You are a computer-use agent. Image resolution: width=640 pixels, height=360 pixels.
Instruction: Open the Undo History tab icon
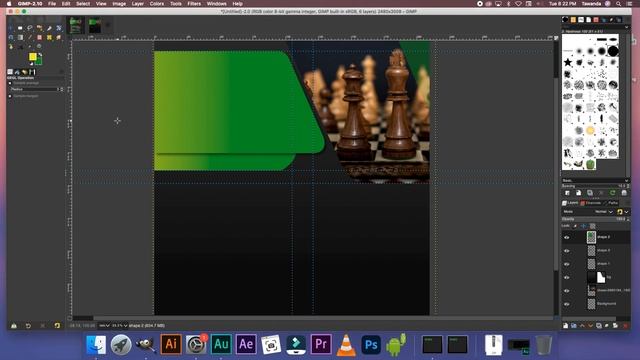(x=24, y=72)
